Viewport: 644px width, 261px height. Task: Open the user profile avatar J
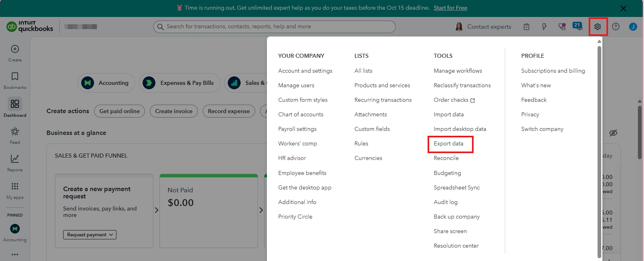pyautogui.click(x=633, y=27)
